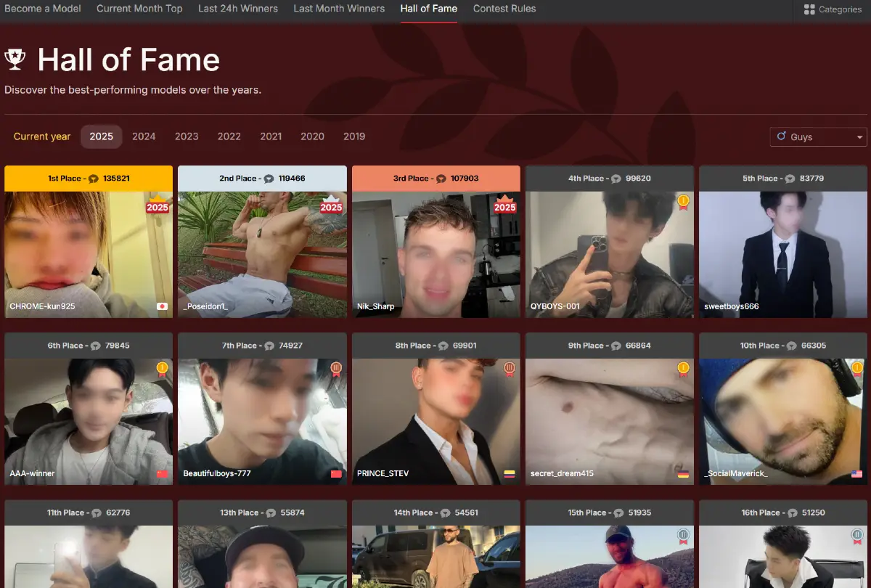Click the 8th Place header score 69901
The image size is (871, 588).
pyautogui.click(x=465, y=346)
